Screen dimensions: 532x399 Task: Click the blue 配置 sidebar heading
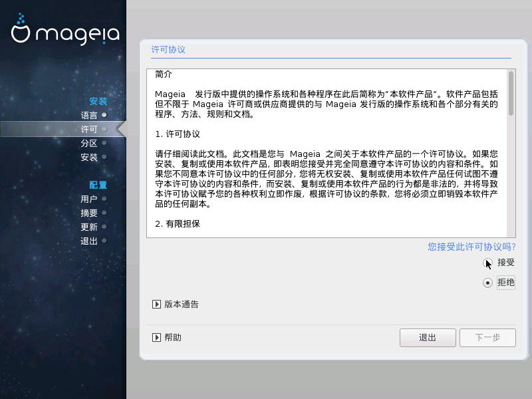(98, 185)
